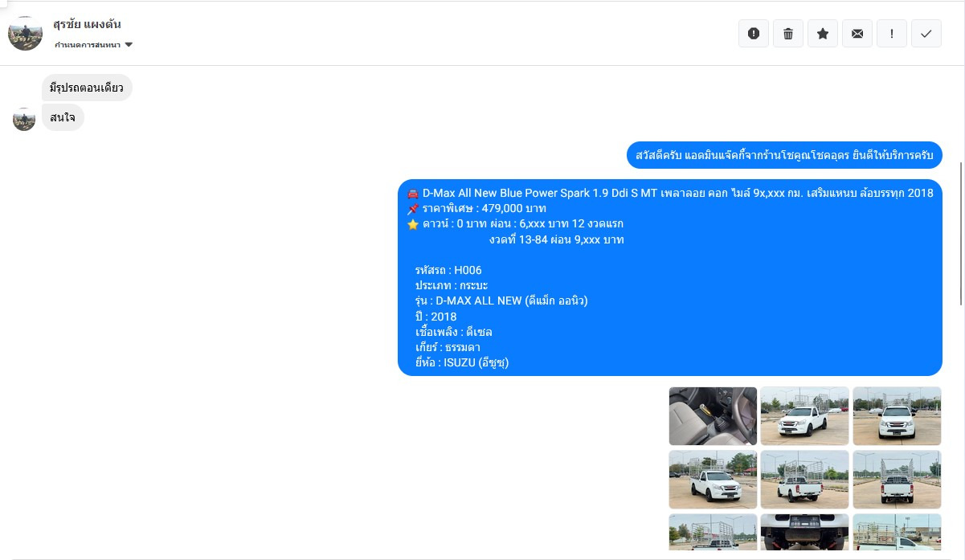Open conversation settings dropdown under contact name
965x560 pixels.
tap(93, 45)
